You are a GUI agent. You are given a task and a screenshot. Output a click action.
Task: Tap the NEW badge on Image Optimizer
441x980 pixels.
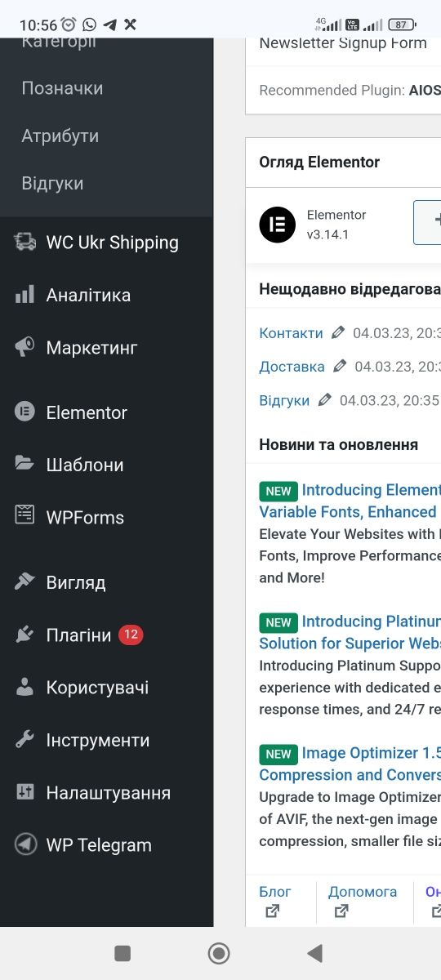[278, 754]
